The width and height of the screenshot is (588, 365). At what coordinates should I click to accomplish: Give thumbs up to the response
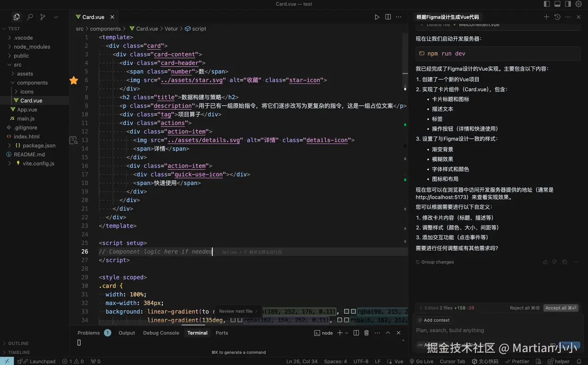(545, 262)
